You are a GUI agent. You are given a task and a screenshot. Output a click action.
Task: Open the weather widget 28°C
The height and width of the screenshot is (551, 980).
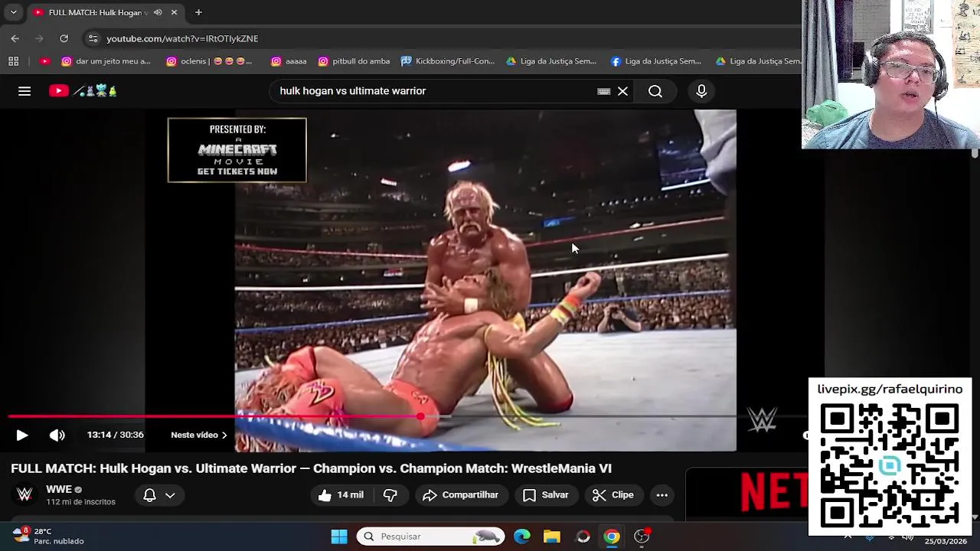tap(47, 536)
